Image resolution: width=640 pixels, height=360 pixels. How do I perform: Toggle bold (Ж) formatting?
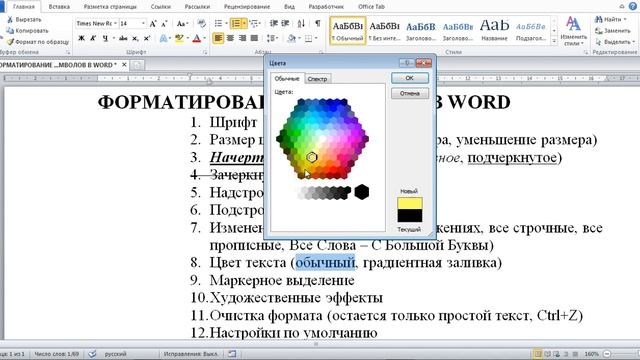[x=81, y=38]
